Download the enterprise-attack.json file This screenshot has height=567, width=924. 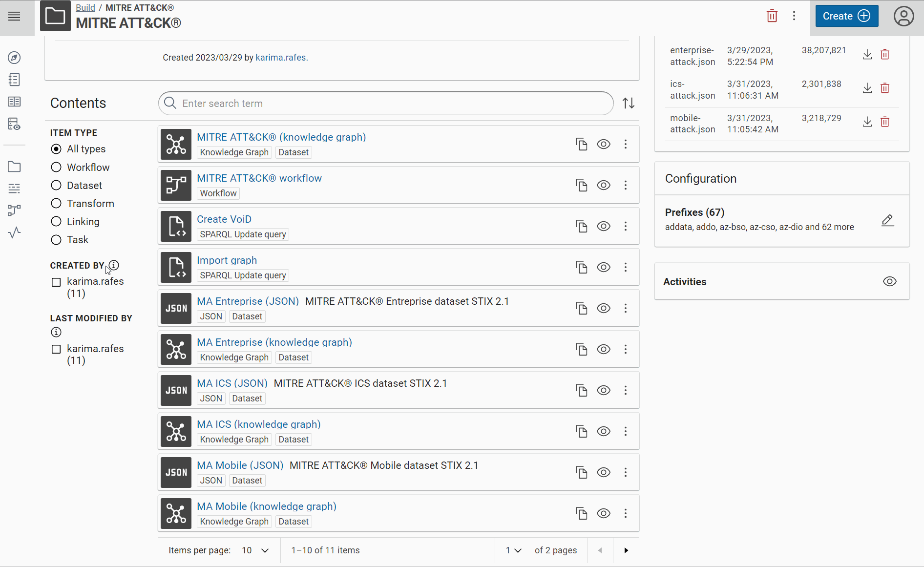point(867,54)
